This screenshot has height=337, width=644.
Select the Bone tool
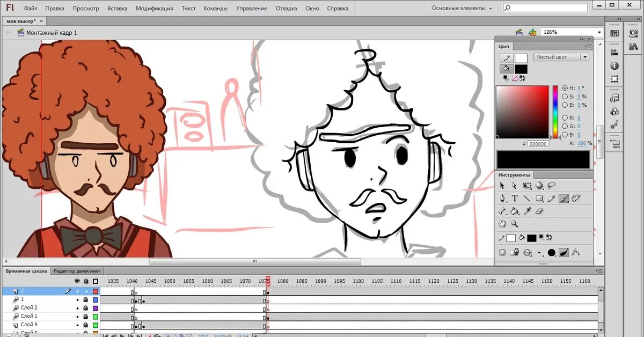[502, 211]
